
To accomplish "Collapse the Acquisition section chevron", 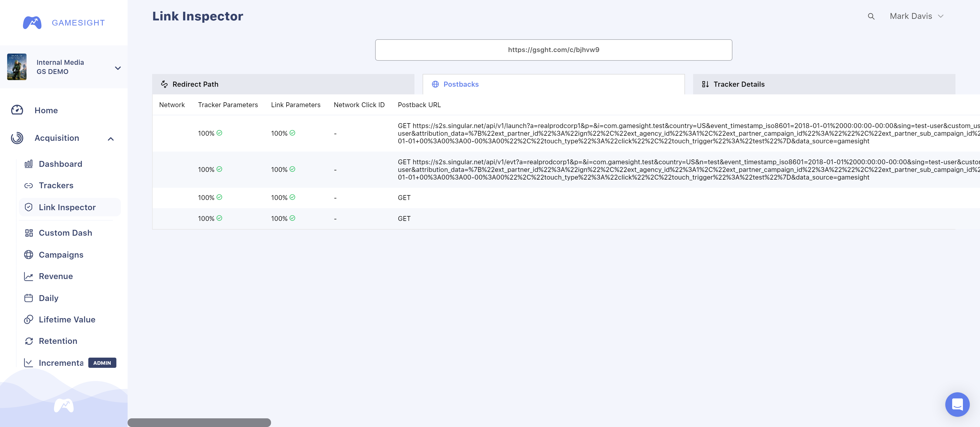I will (x=111, y=139).
